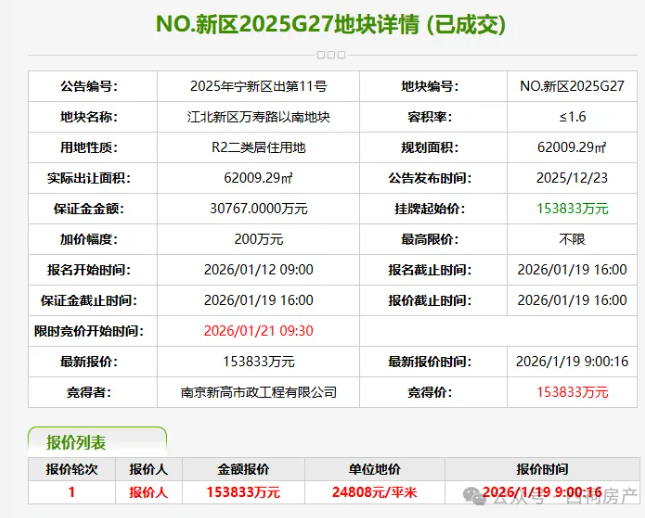Click the dotted divider ornament below the title
Screen dimensions: 645x518
coord(322,54)
